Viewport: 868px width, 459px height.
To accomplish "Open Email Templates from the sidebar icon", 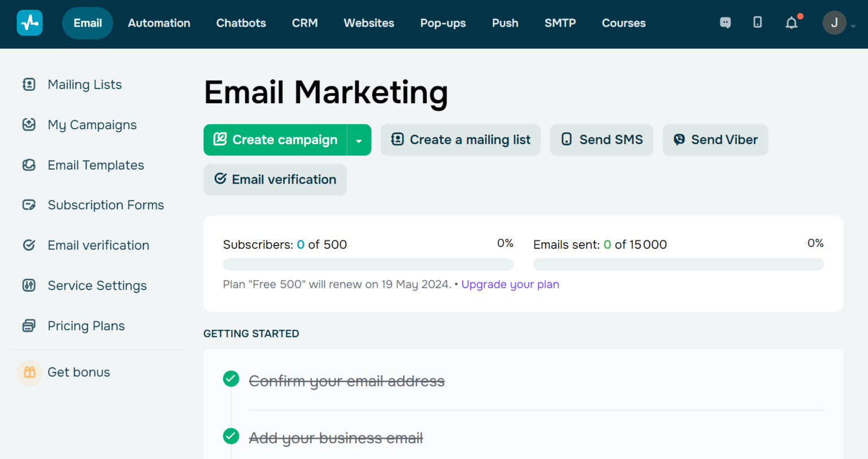I will click(29, 165).
